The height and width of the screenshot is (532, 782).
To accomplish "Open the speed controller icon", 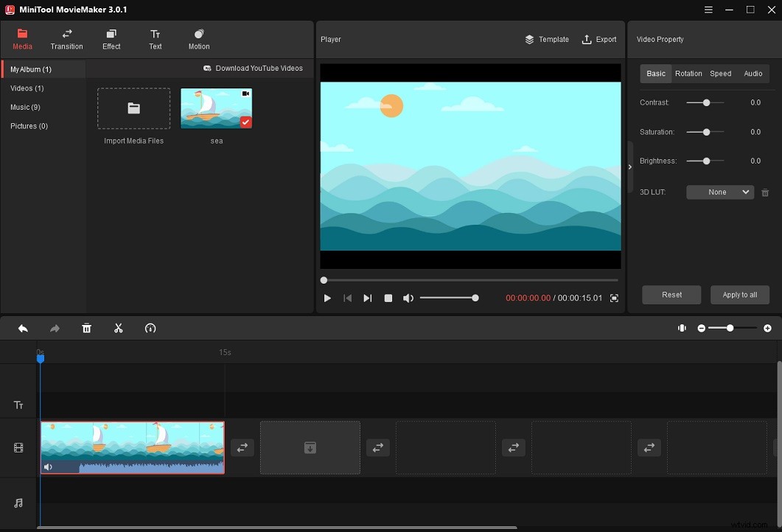I will (150, 328).
